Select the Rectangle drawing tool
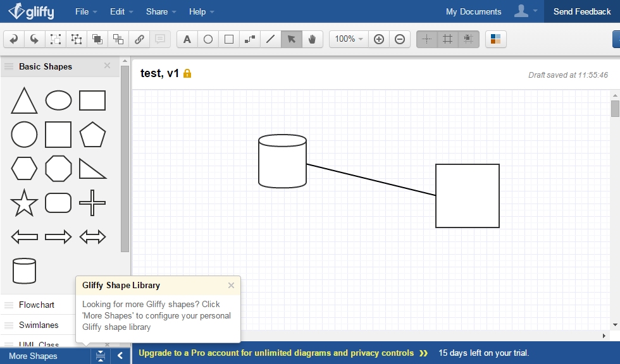The image size is (620, 364). 229,39
